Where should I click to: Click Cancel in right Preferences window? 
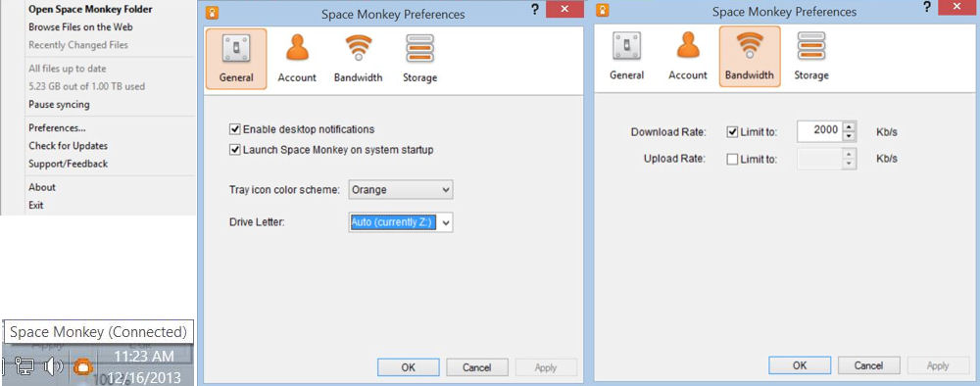(x=868, y=365)
